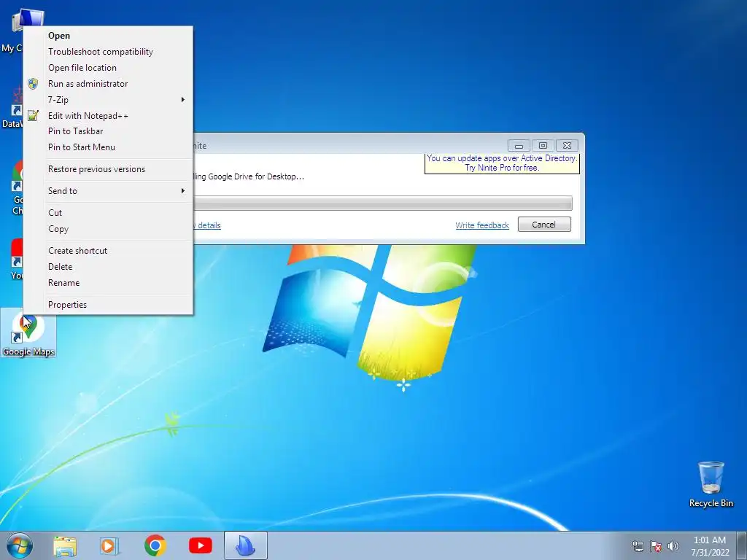Click the shield icon beside Run as administrator

click(x=33, y=84)
